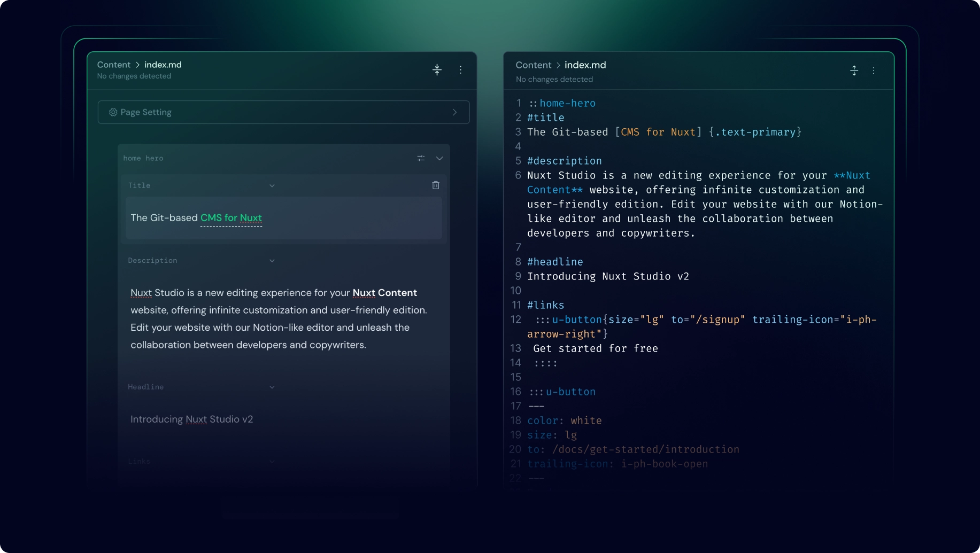Open the three-dot menu in right editor panel
Image resolution: width=980 pixels, height=553 pixels.
coord(874,71)
